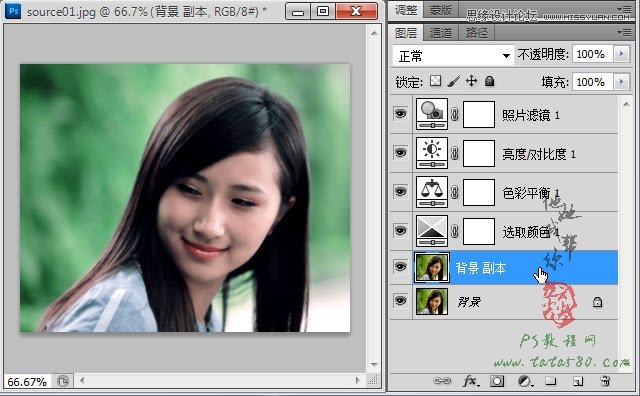Minimize the source01.jpg document window
The height and width of the screenshot is (396, 640).
298,11
